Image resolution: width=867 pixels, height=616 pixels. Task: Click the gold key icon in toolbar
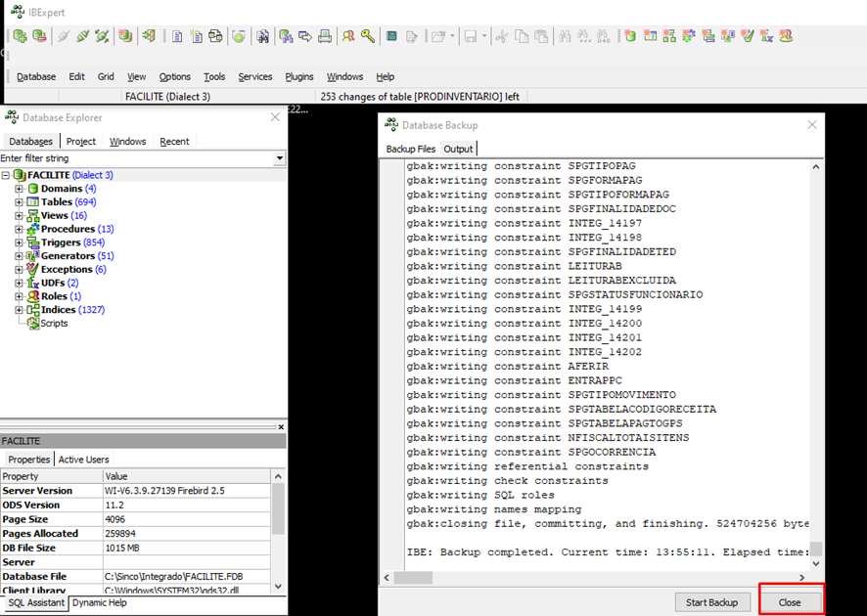point(368,36)
